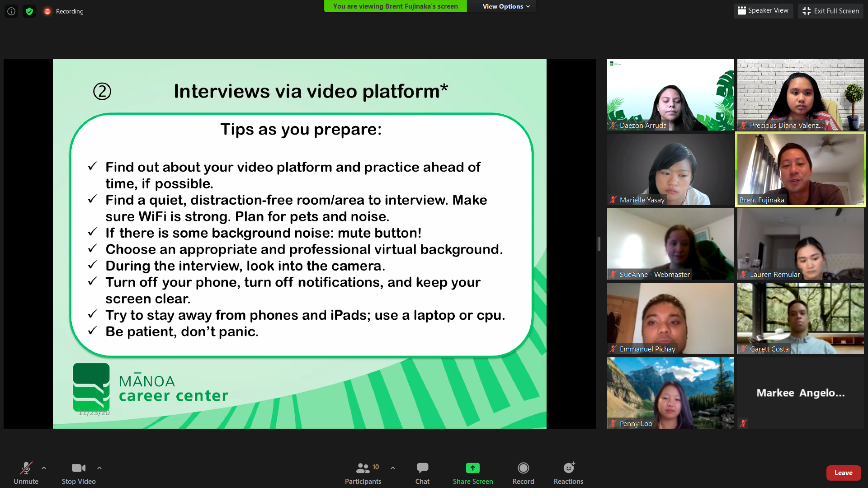This screenshot has height=496, width=868.
Task: Expand audio options arrow next to Unmute
Action: click(x=44, y=468)
